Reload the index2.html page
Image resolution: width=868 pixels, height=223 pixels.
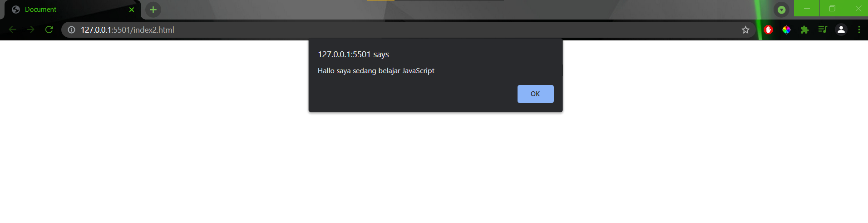pyautogui.click(x=49, y=30)
